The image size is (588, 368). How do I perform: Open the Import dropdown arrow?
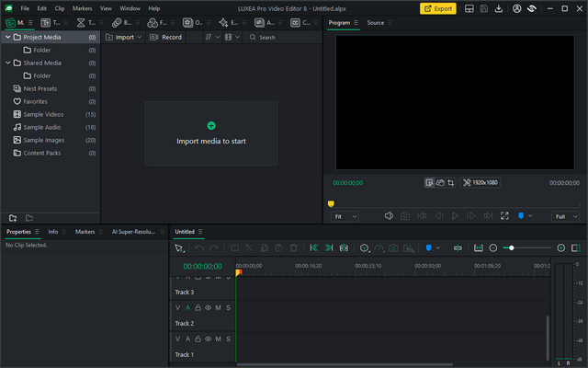click(x=140, y=37)
